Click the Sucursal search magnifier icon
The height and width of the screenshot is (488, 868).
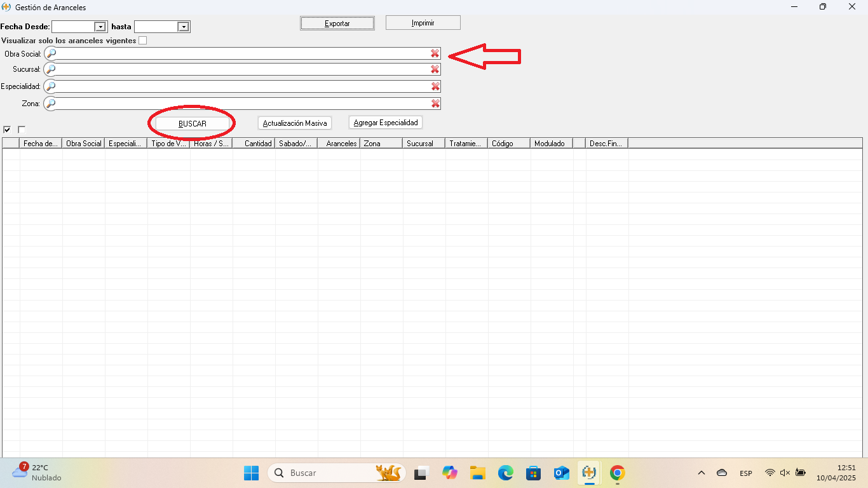(x=51, y=69)
